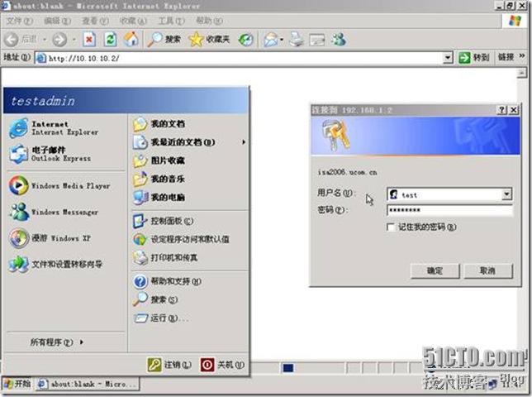This screenshot has height=397, width=532.
Task: Click the Forward arrow toolbar icon
Action: [x=59, y=40]
